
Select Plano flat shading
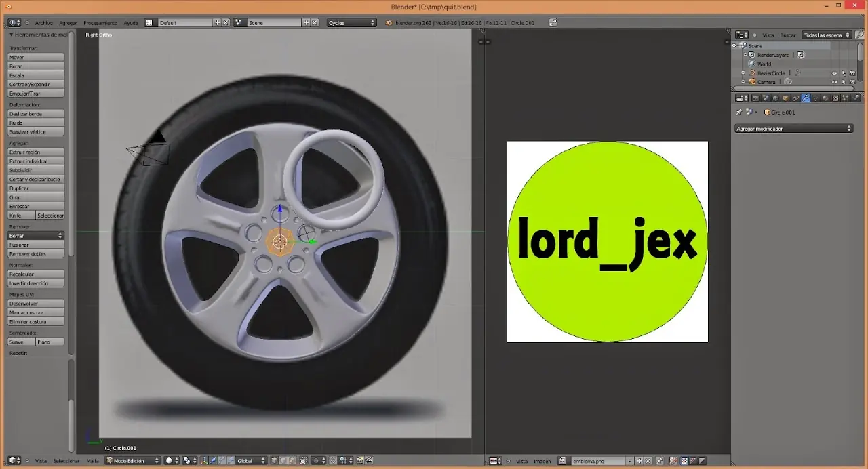tap(50, 342)
